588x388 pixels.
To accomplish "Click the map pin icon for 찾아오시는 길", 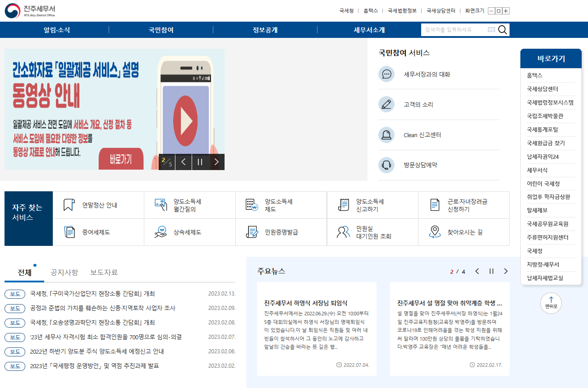I will pyautogui.click(x=435, y=232).
